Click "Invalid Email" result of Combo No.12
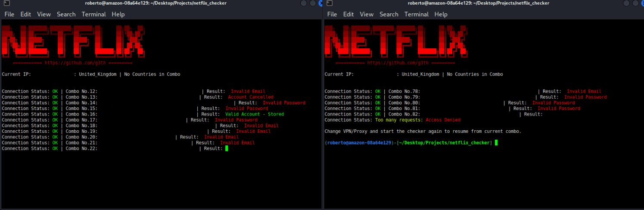The height and width of the screenshot is (210, 644). tap(248, 91)
